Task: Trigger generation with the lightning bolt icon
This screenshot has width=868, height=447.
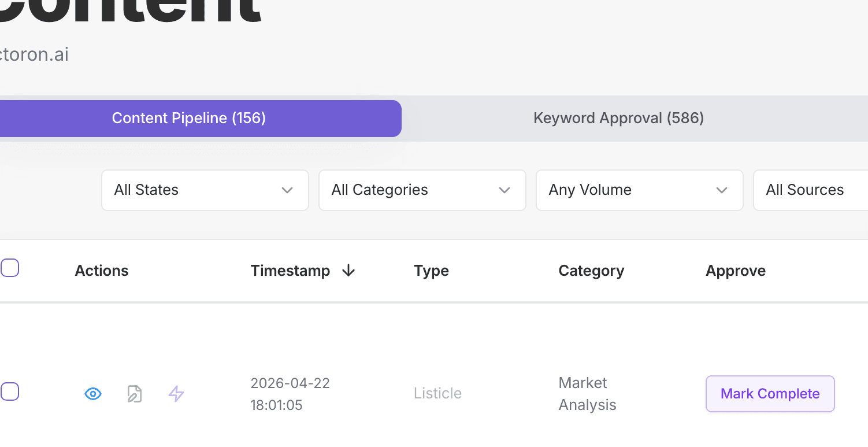Action: click(176, 393)
